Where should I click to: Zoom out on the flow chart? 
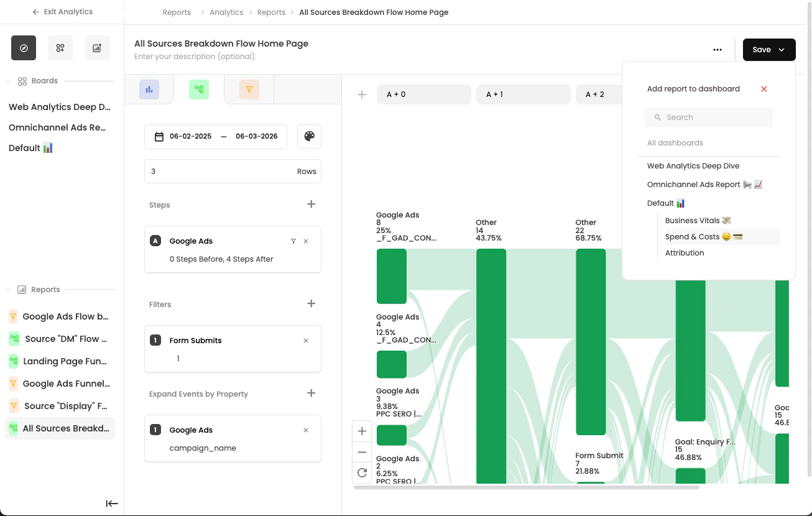click(x=362, y=452)
